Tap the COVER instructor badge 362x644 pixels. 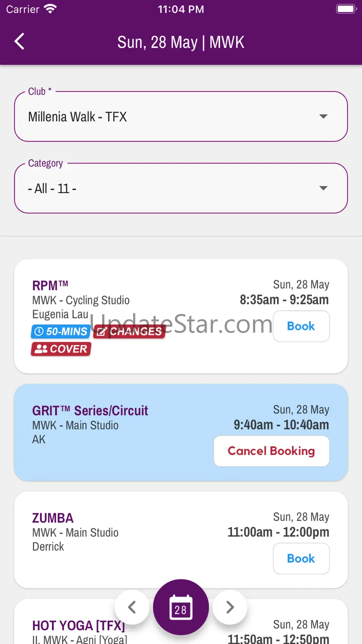click(x=61, y=349)
